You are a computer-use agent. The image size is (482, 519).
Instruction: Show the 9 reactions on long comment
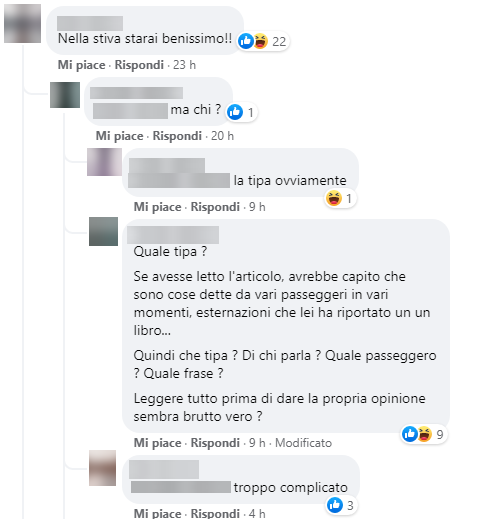coord(424,434)
